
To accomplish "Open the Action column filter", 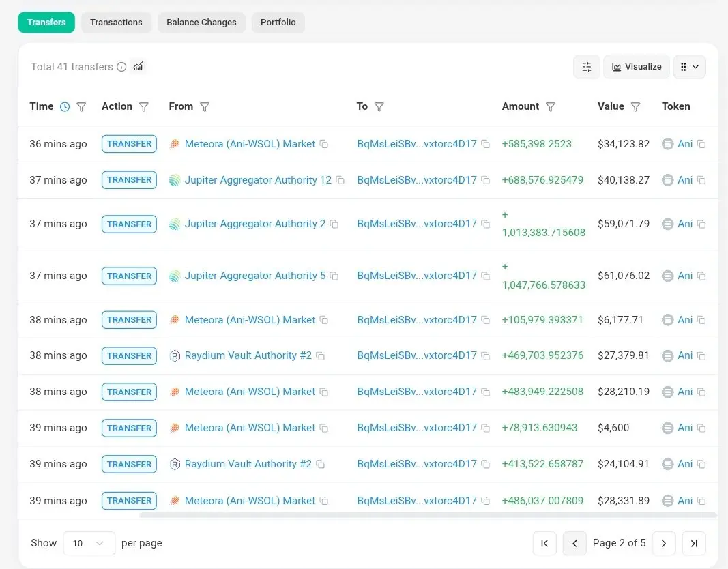I will click(x=144, y=106).
